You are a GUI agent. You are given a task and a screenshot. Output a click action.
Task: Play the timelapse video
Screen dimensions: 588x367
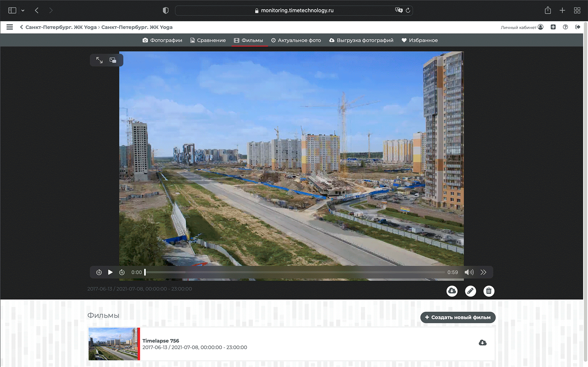point(110,272)
